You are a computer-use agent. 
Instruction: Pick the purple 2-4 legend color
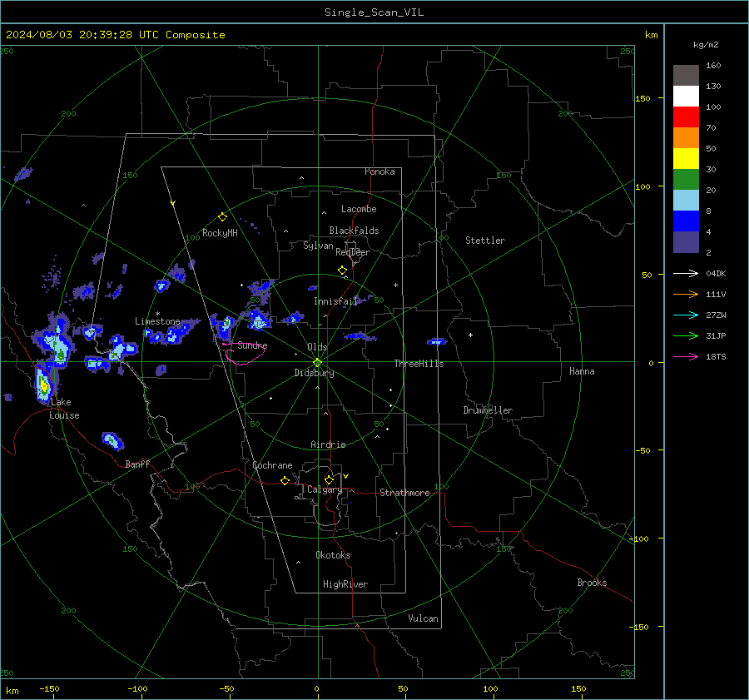tap(686, 242)
